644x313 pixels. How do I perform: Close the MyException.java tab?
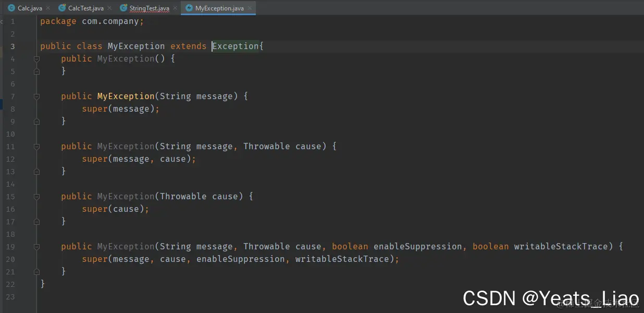click(x=249, y=8)
